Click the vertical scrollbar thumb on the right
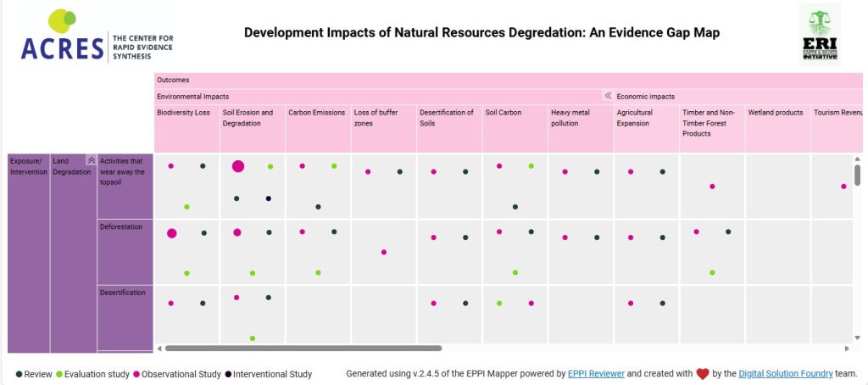Screen dimensions: 868x385 [857, 175]
